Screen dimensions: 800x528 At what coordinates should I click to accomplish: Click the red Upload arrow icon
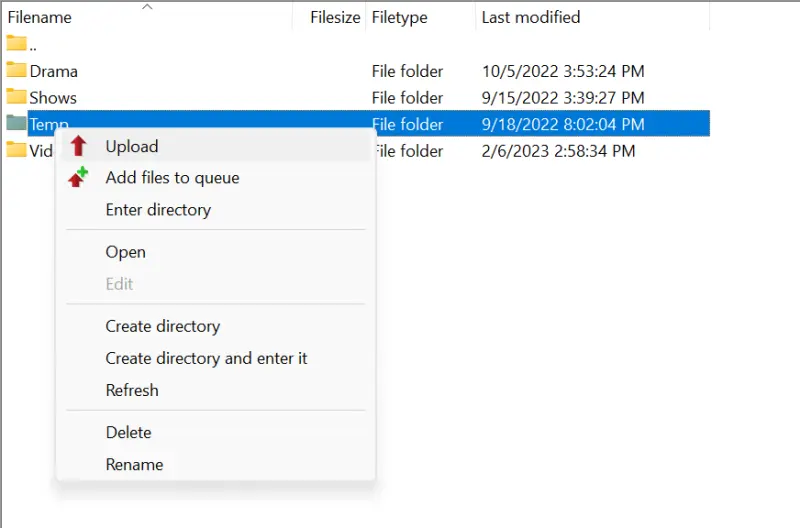coord(79,146)
